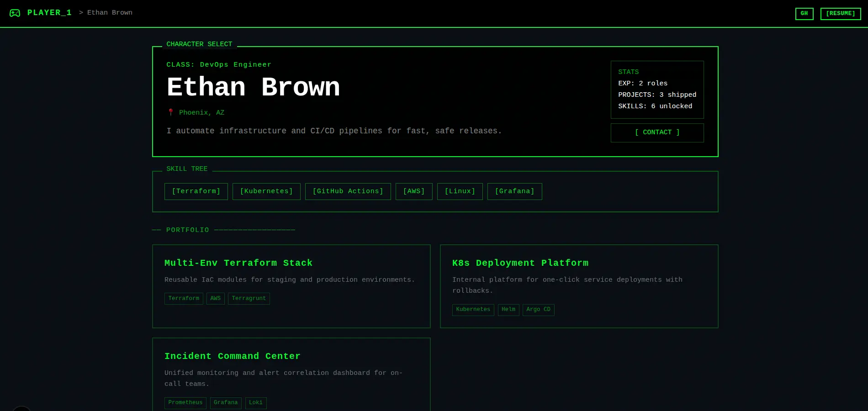Open the GH GitHub link
The width and height of the screenshot is (868, 411).
point(804,14)
